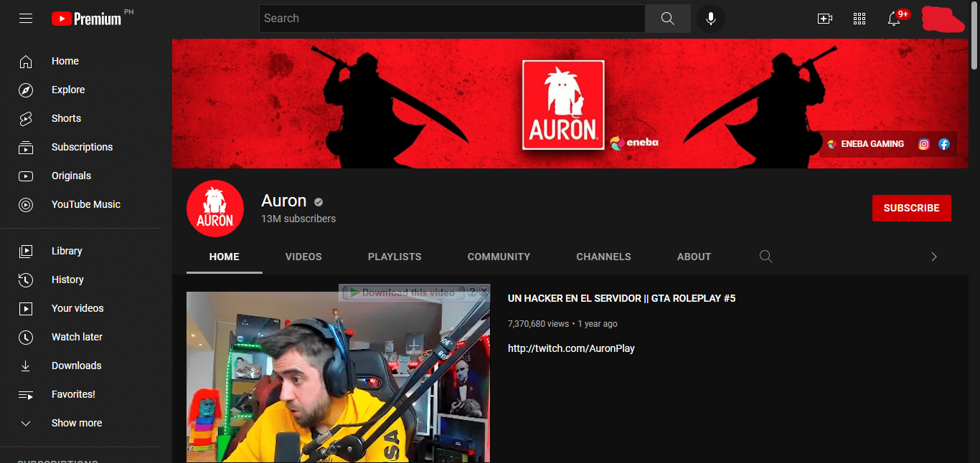Click the '7,370,680 views' text
This screenshot has height=463, width=980.
(538, 324)
